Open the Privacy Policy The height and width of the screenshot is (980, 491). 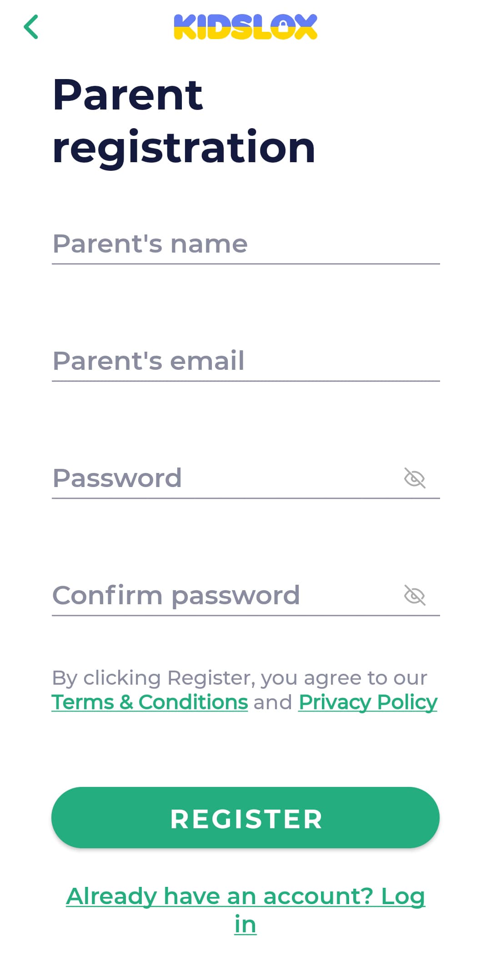click(x=367, y=701)
